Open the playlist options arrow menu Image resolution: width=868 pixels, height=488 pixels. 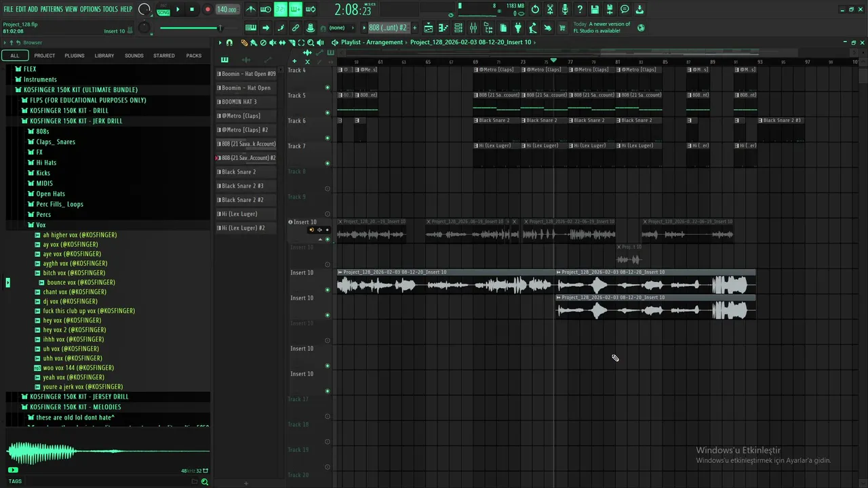tap(220, 43)
